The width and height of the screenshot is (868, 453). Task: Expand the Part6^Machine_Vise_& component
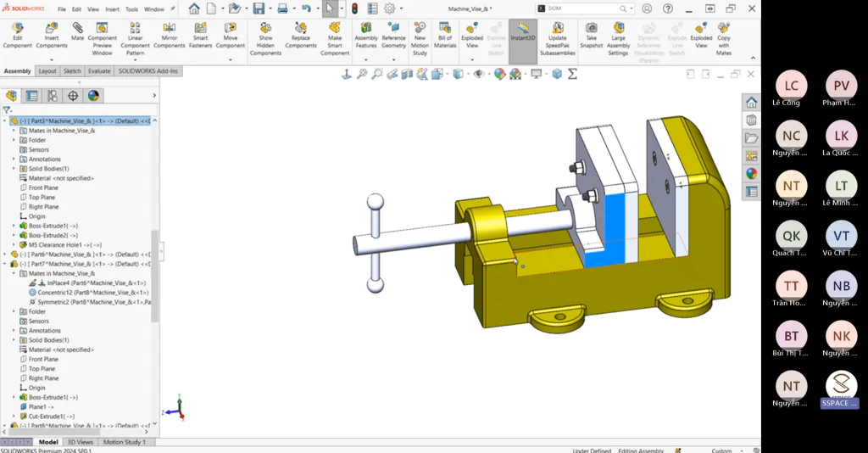[x=5, y=254]
